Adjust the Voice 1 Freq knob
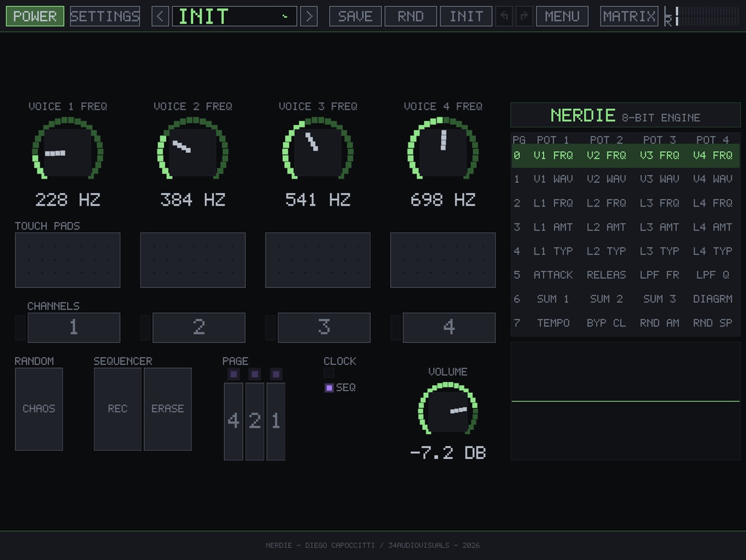Image resolution: width=746 pixels, height=560 pixels. (68, 149)
